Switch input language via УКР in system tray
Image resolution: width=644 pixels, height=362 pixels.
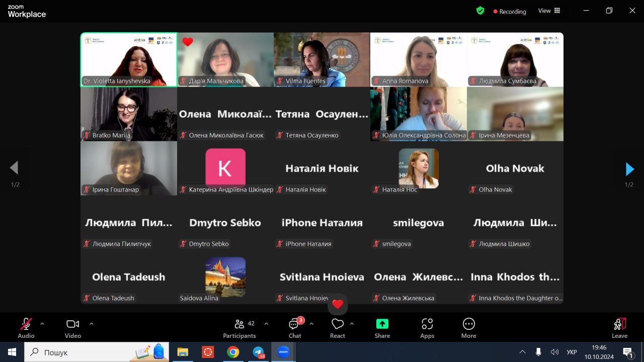pyautogui.click(x=572, y=352)
